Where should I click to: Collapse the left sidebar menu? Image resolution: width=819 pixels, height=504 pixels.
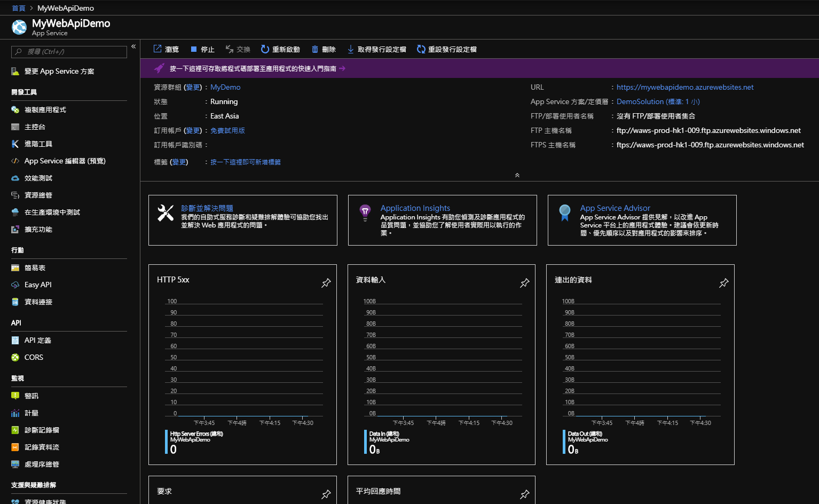(133, 46)
